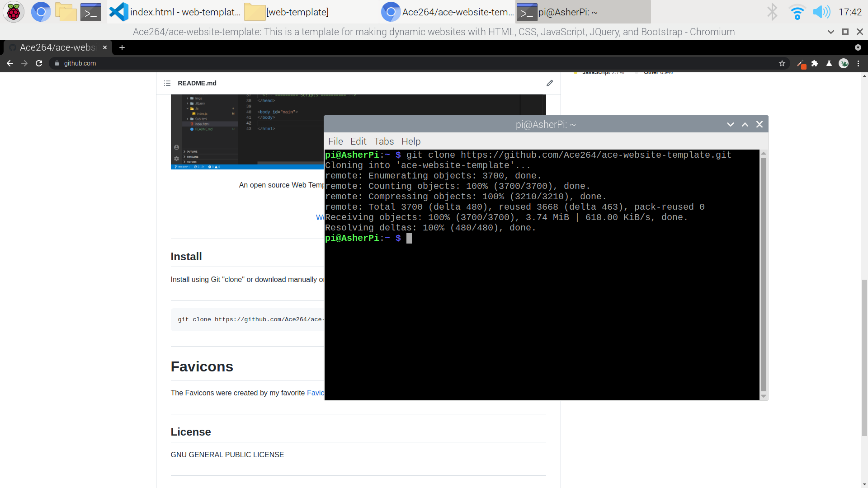Open the WiFi network tray icon
Viewport: 868px width, 488px height.
coord(797,12)
